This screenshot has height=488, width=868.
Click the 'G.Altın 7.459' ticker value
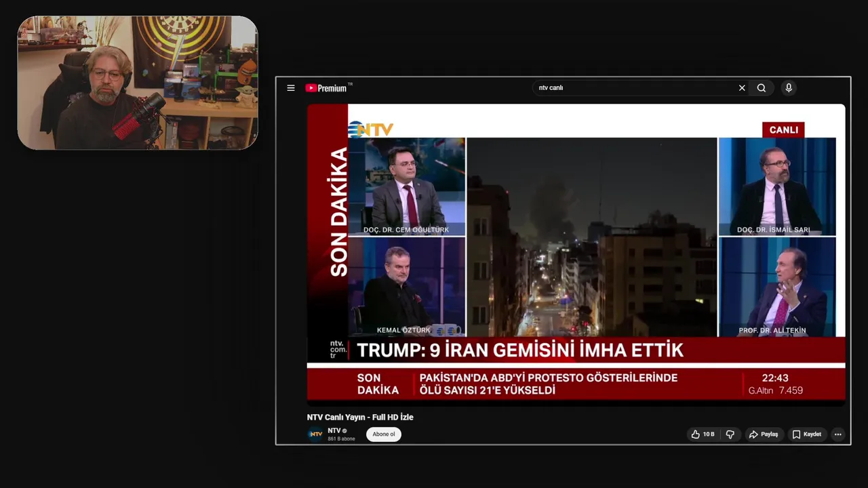pyautogui.click(x=776, y=391)
